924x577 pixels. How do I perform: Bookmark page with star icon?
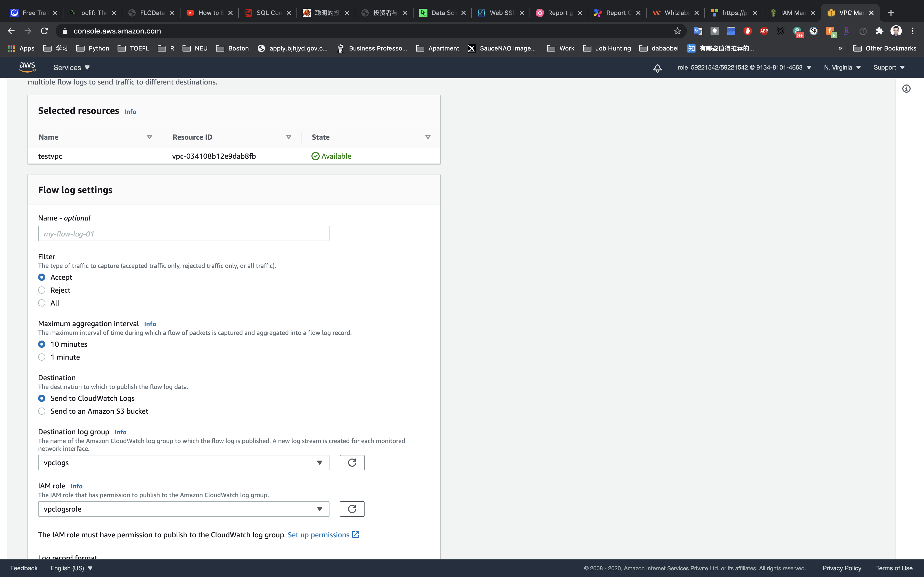click(677, 31)
